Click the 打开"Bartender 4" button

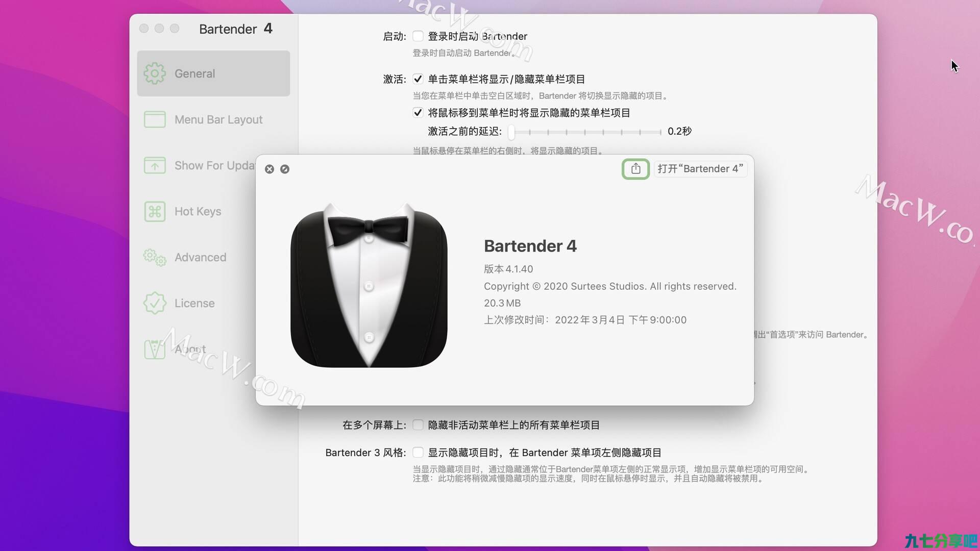coord(700,169)
